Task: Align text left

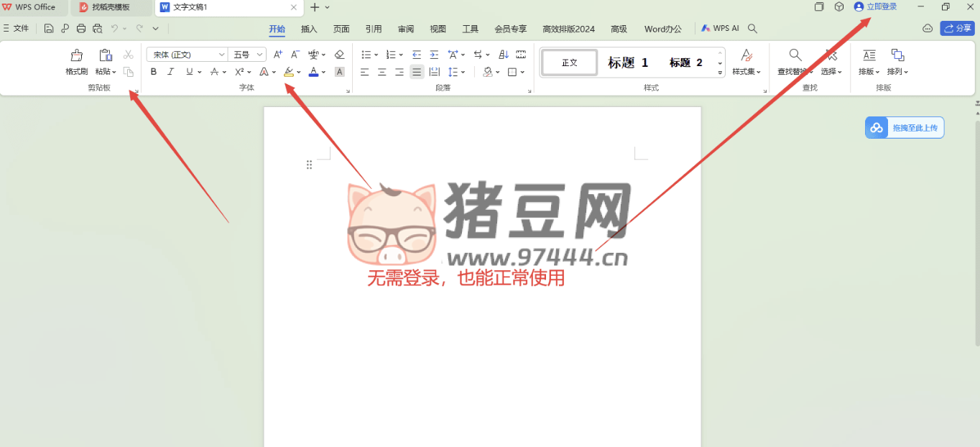Action: point(365,72)
